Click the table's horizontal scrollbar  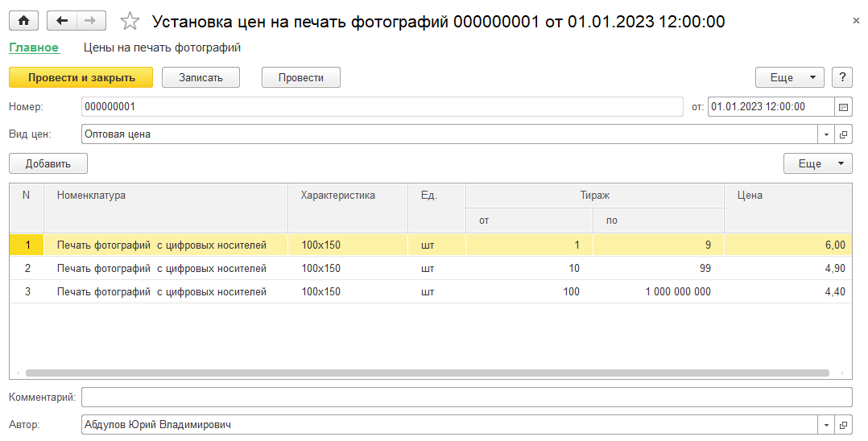(427, 373)
